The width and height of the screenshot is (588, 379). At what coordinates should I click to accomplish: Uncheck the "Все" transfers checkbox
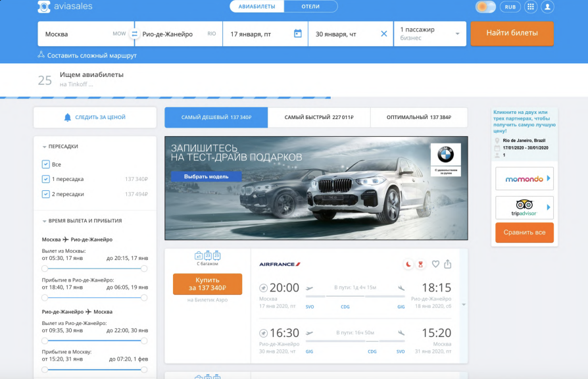(45, 164)
